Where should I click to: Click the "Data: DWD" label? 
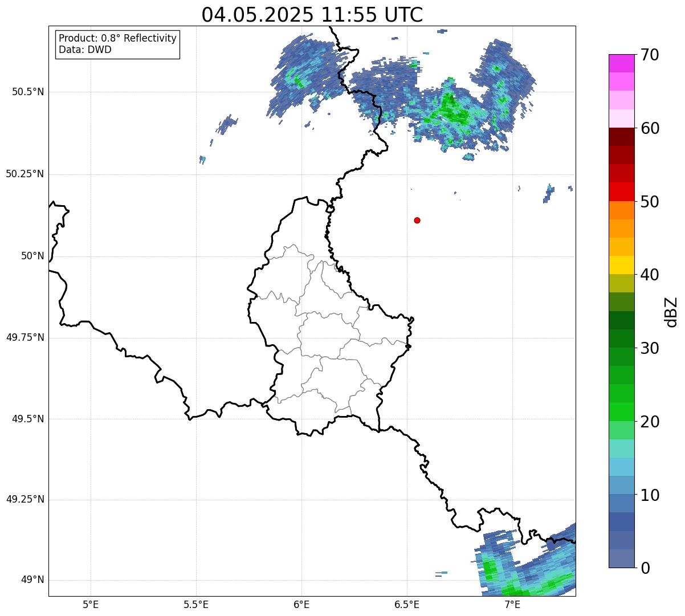point(85,50)
